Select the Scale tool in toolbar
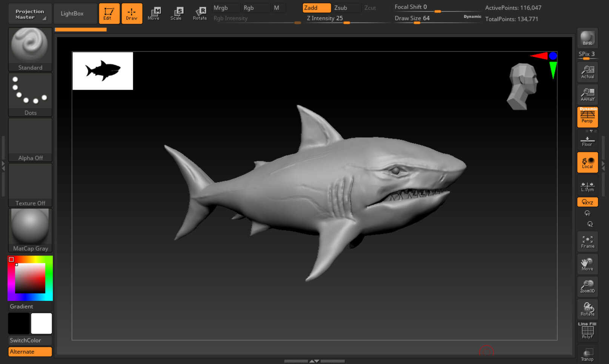 (176, 13)
